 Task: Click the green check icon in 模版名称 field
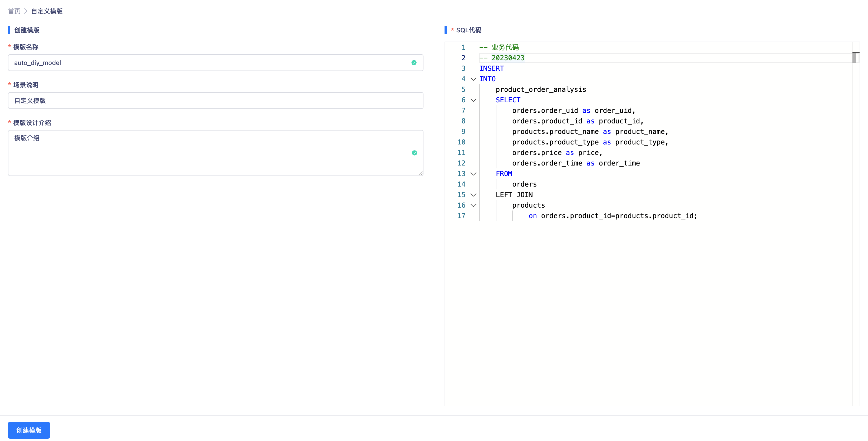(x=414, y=63)
